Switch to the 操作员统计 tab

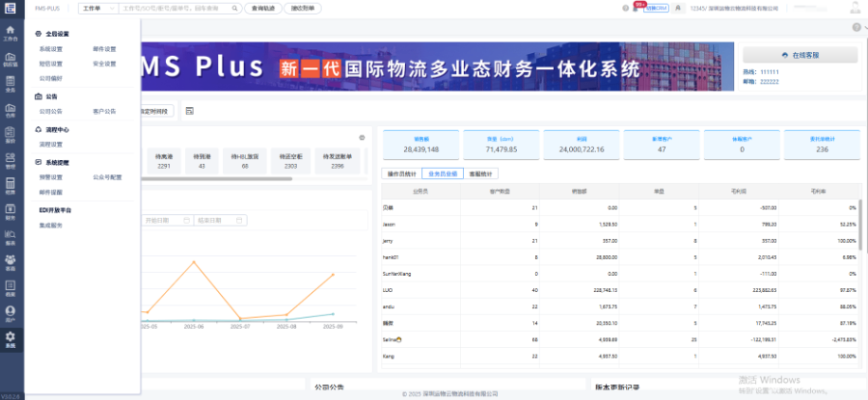tap(400, 174)
